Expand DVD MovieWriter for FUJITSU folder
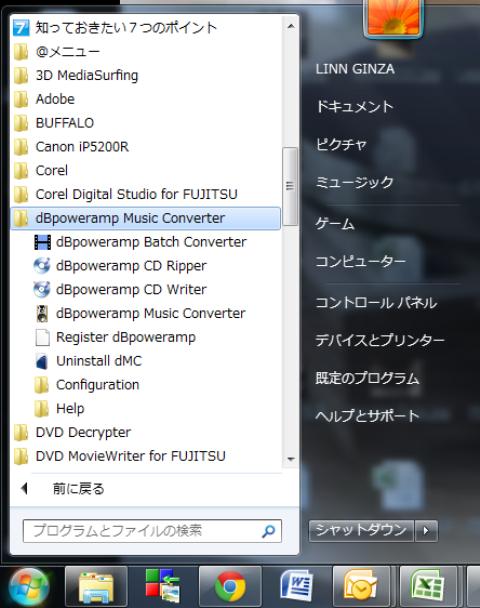Screen dimensions: 480x608 [x=145, y=456]
